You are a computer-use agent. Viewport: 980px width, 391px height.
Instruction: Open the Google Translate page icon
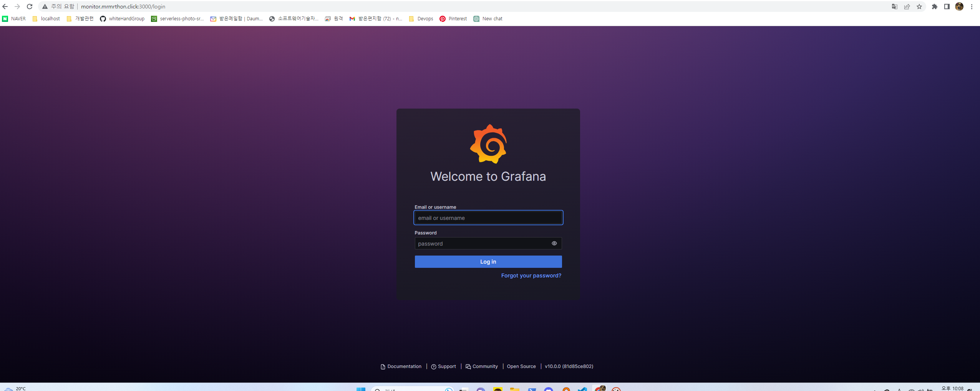coord(895,7)
